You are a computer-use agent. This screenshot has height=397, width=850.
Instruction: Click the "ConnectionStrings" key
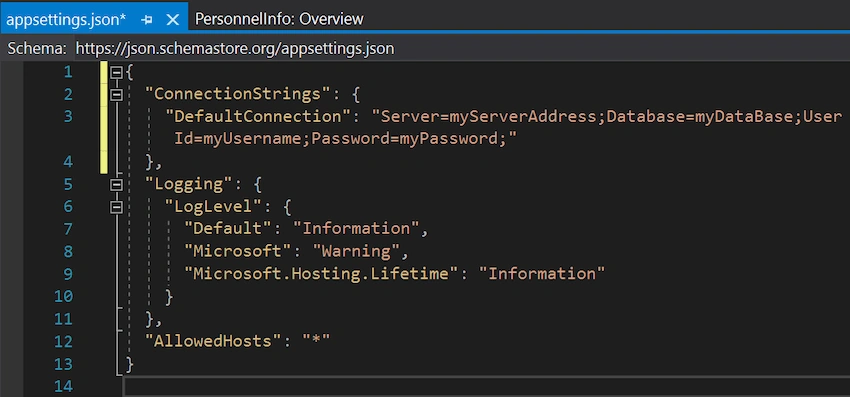click(x=239, y=94)
